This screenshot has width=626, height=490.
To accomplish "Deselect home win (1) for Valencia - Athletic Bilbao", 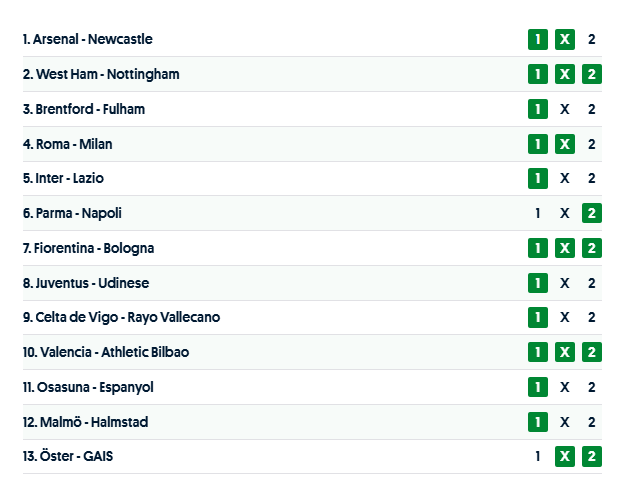I will 538,352.
